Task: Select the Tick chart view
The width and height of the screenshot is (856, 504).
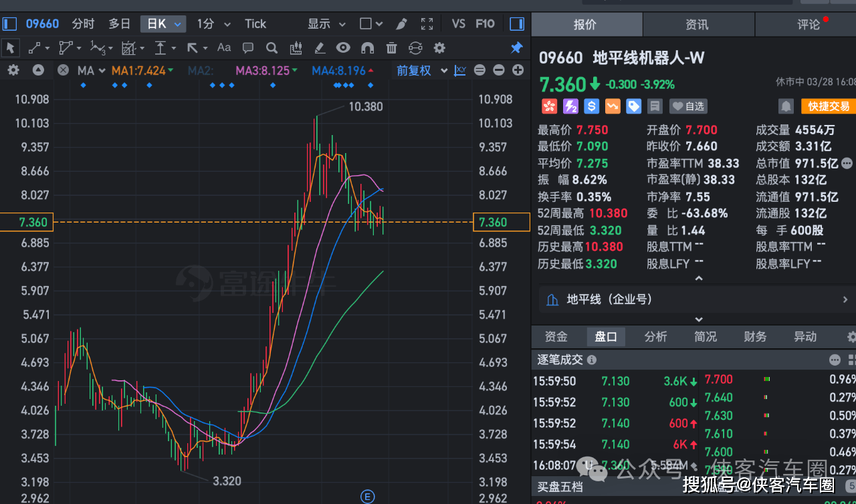Action: tap(255, 24)
